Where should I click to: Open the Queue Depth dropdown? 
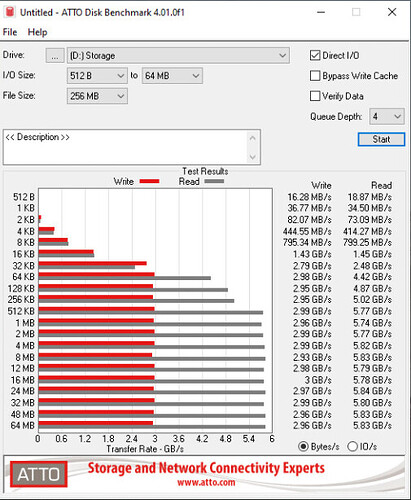(387, 117)
